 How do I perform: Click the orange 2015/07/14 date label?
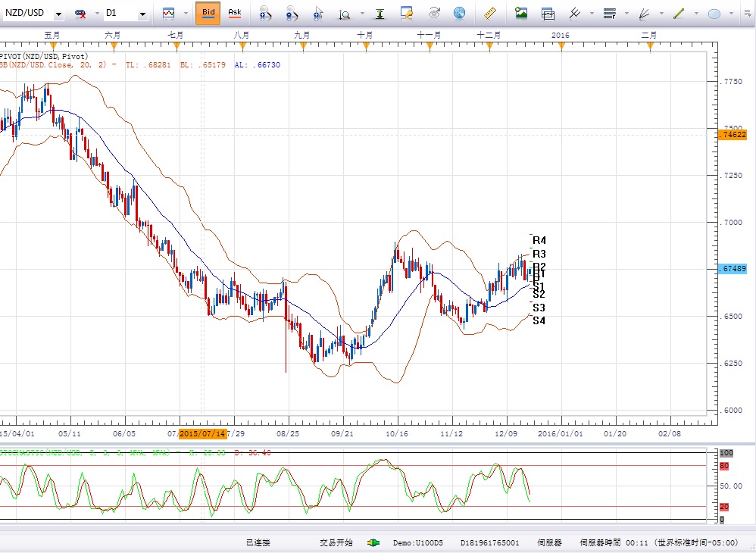[202, 433]
